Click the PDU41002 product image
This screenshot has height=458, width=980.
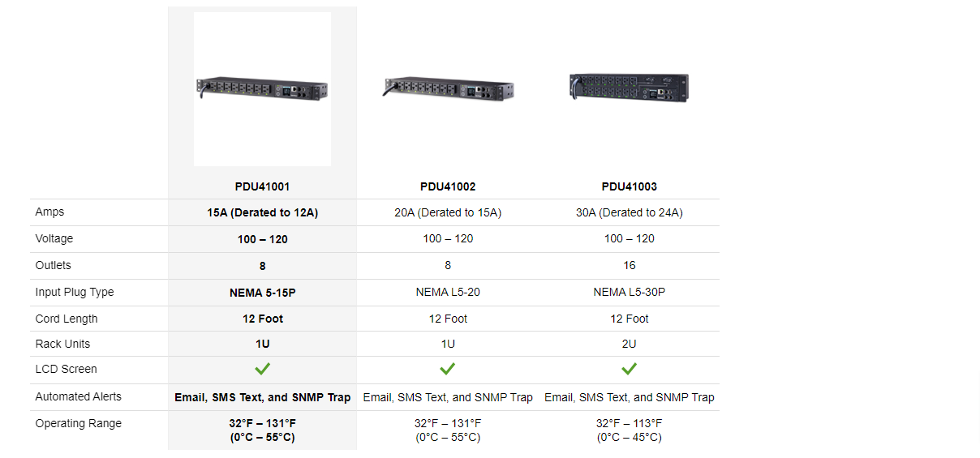coord(448,88)
